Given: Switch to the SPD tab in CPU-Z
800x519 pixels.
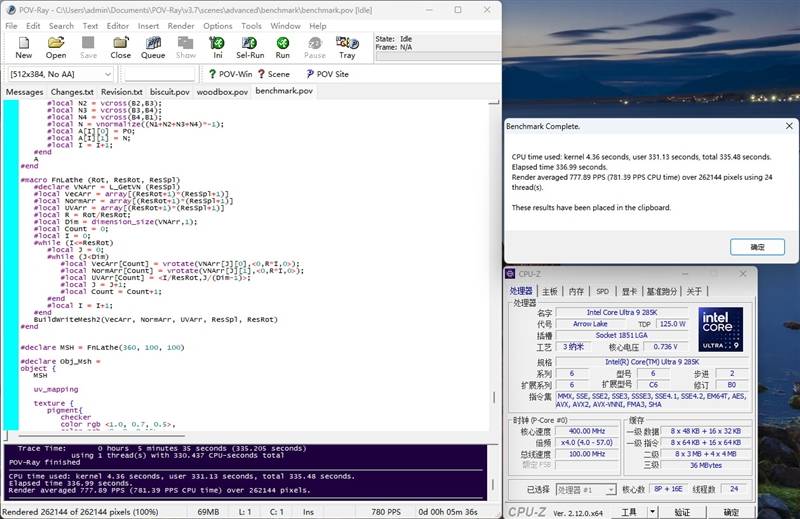Looking at the screenshot, I should 602,291.
